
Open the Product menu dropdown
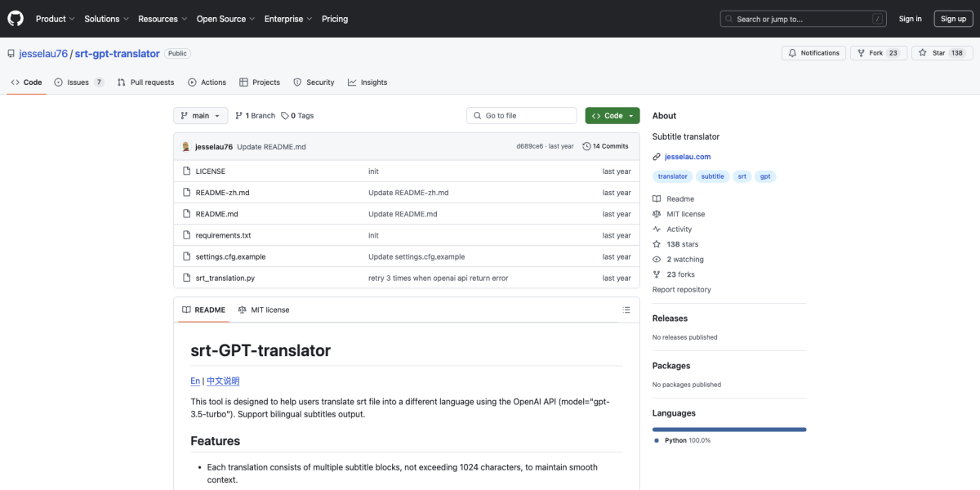tap(55, 19)
